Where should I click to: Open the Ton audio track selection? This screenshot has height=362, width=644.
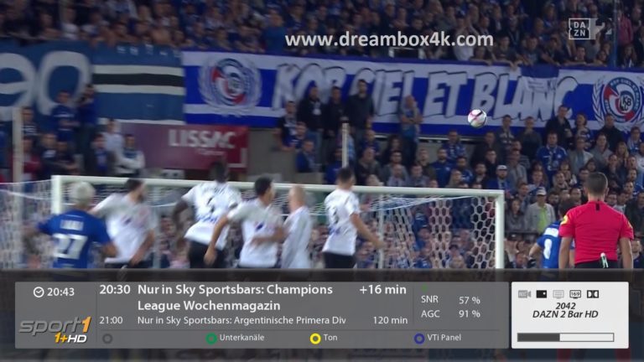[x=330, y=338]
